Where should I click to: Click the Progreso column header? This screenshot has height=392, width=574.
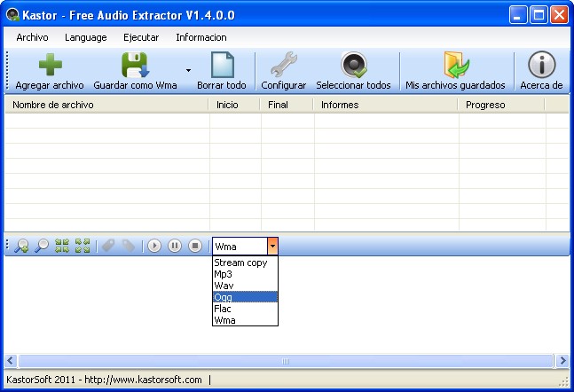coord(501,105)
